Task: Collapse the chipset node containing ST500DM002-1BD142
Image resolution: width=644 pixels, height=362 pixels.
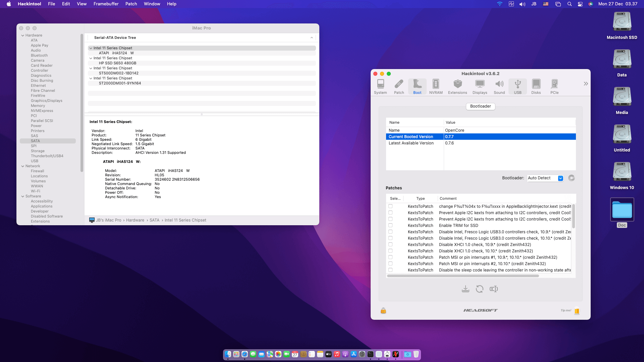Action: [x=91, y=68]
